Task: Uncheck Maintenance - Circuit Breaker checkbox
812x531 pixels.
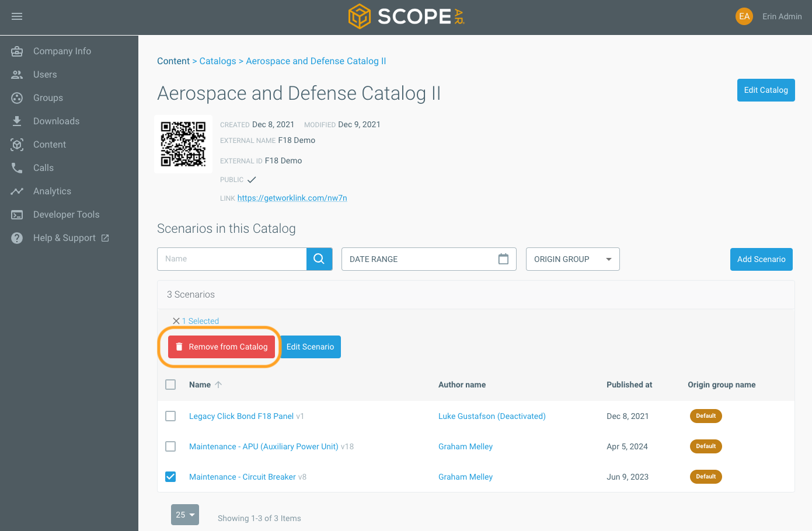Action: 170,477
